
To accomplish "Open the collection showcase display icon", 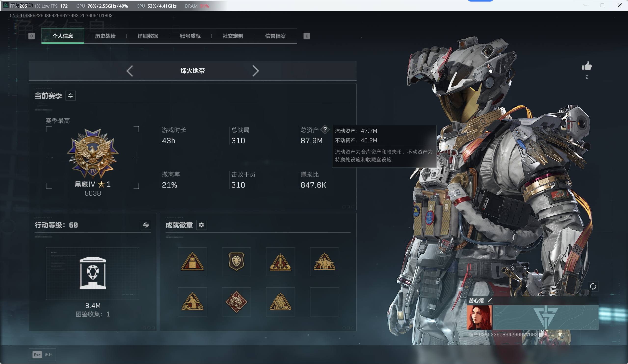I will click(x=93, y=273).
